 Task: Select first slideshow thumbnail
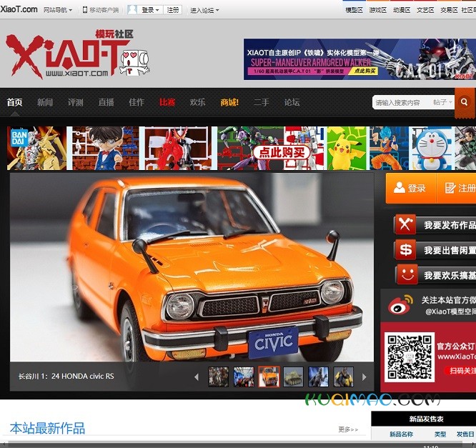coord(219,377)
